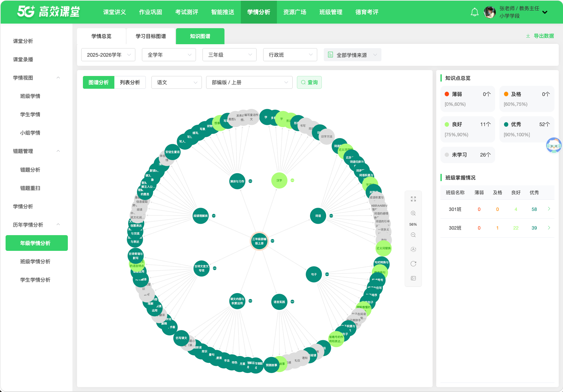563x392 pixels.
Task: Click the refresh icon in graph toolbar
Action: pos(413,264)
